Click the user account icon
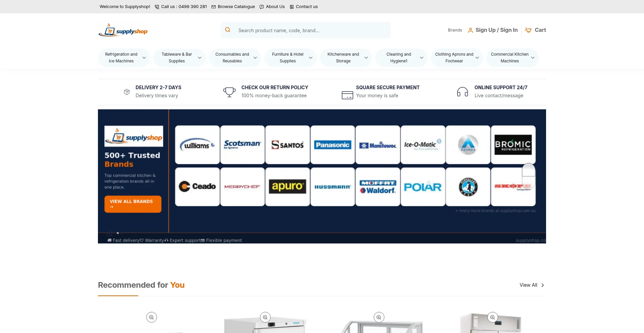 click(471, 30)
